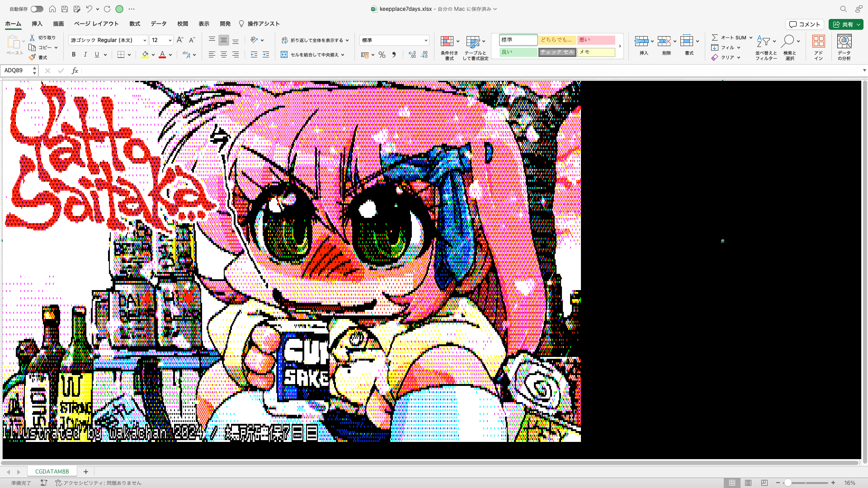
Task: Click the decrease font size icon
Action: (x=192, y=40)
